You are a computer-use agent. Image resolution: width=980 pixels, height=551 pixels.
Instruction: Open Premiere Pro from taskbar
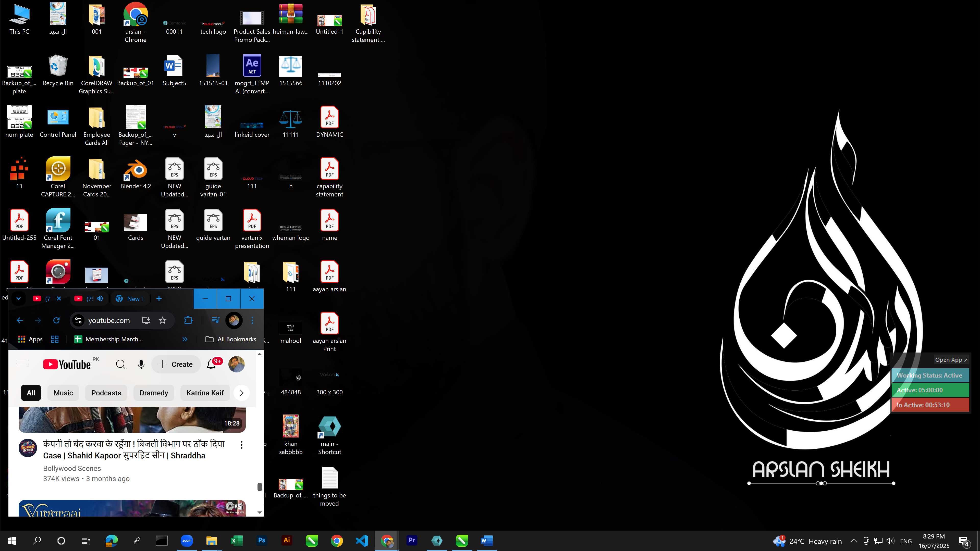click(x=412, y=540)
